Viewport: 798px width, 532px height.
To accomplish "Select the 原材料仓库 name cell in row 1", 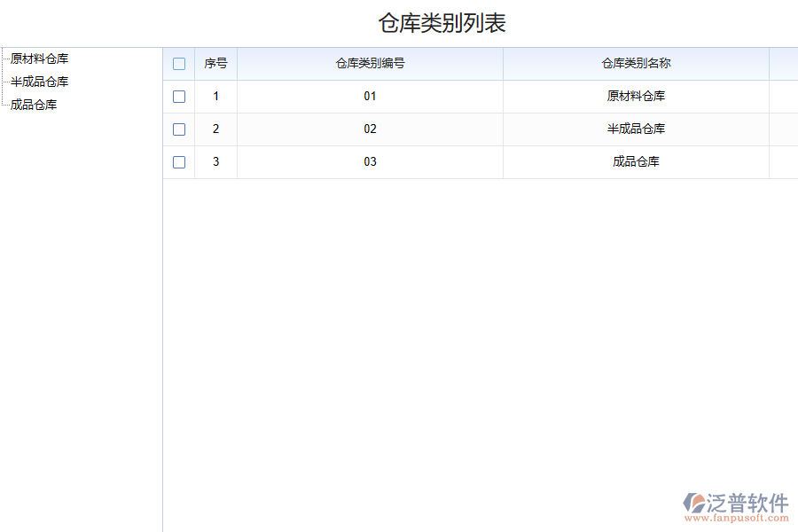I will point(636,96).
